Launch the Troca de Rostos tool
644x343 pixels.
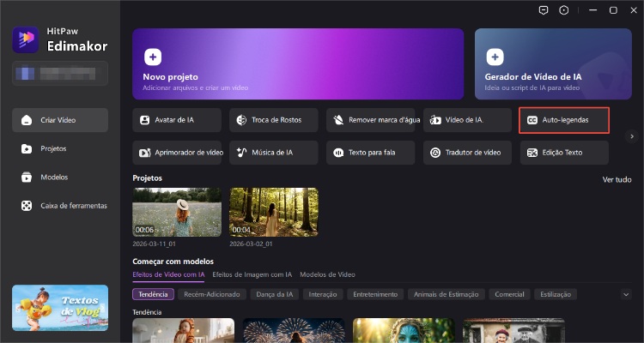click(273, 120)
